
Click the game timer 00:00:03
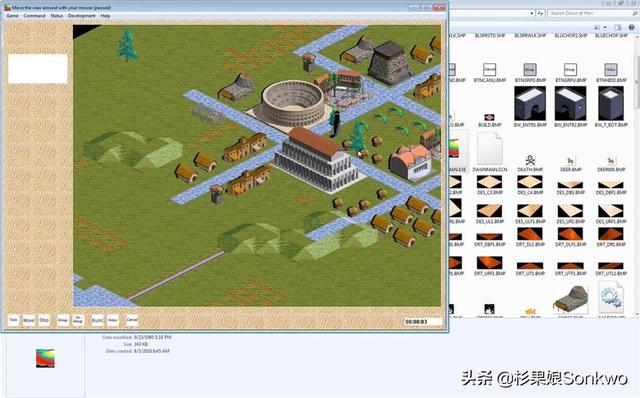pos(423,322)
